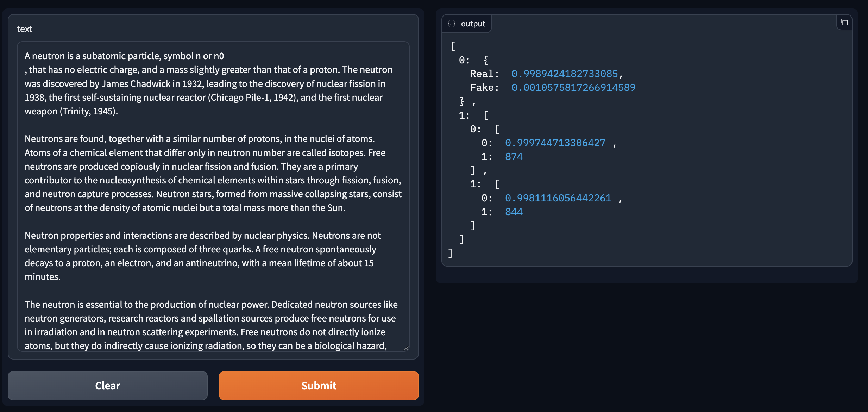
Task: Click the 'Real:' key label in JSON
Action: click(484, 74)
